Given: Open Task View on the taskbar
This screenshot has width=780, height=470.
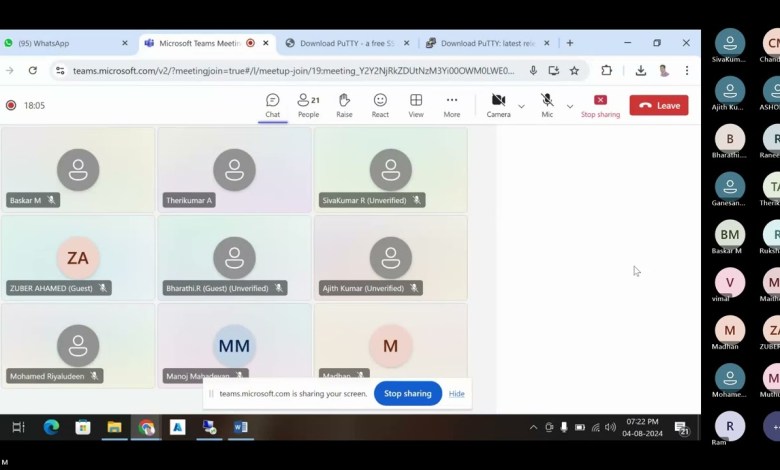Looking at the screenshot, I should [x=18, y=427].
